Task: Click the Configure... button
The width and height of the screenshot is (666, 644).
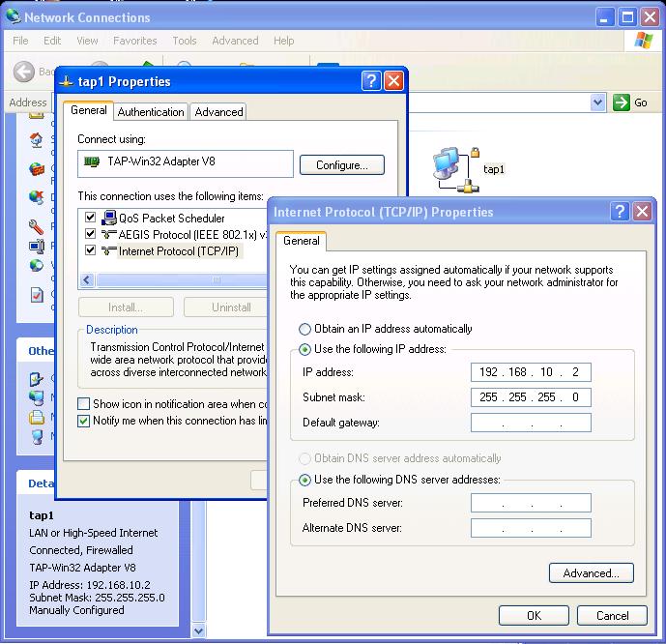Action: pyautogui.click(x=341, y=165)
